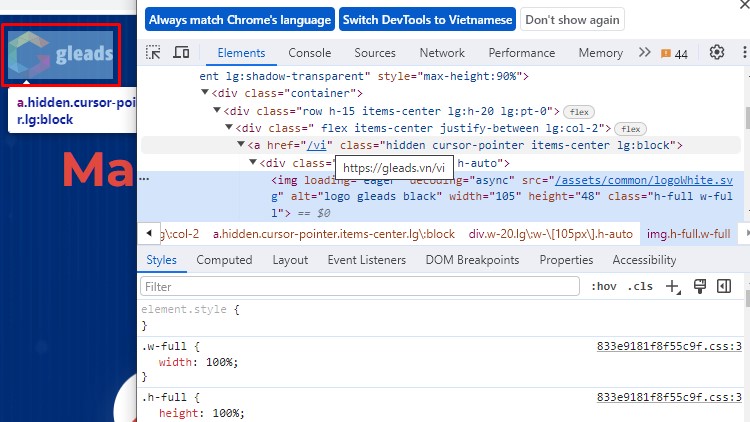
Task: Activate the inspect element picker icon
Action: tap(153, 52)
